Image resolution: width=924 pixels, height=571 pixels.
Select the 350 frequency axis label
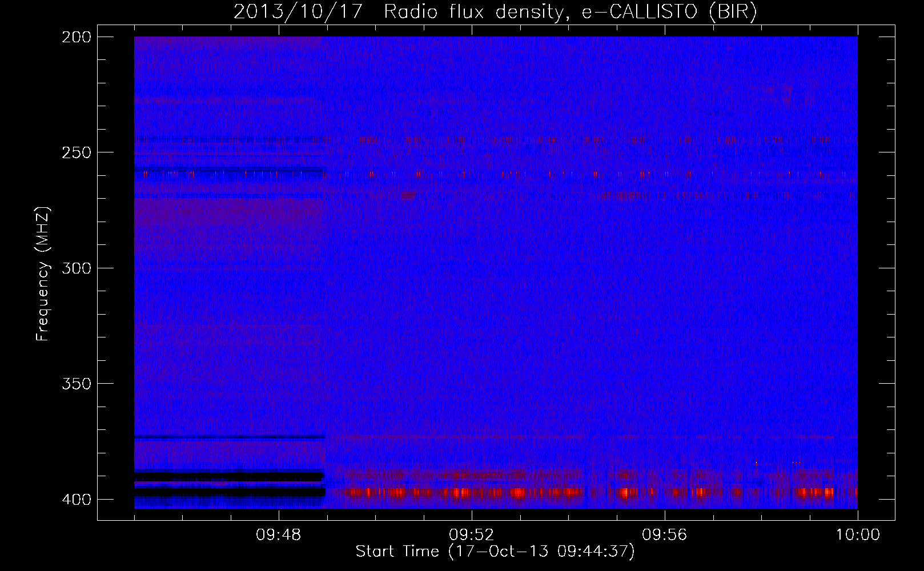coord(76,384)
